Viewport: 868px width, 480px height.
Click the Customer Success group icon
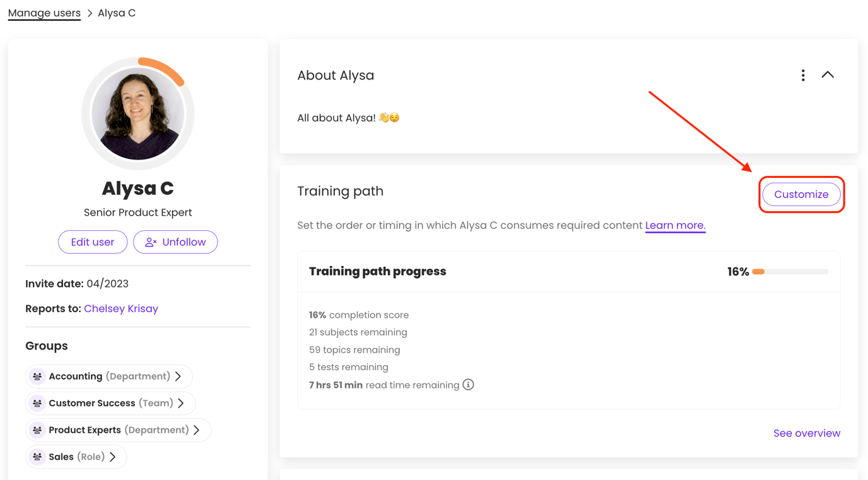[x=38, y=404]
